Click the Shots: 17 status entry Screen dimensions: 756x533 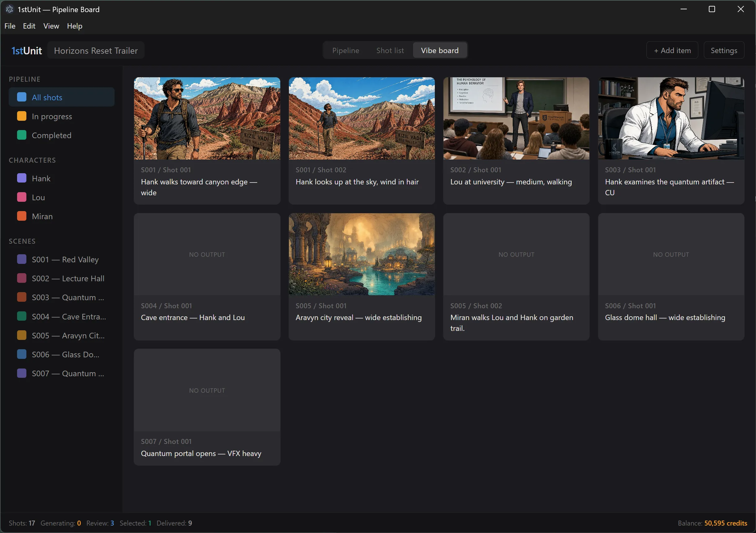pyautogui.click(x=22, y=523)
